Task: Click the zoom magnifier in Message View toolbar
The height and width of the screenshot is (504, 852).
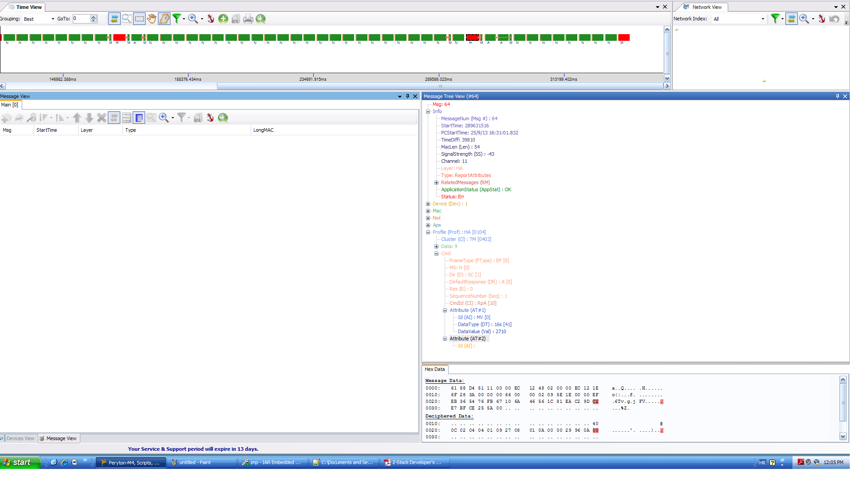Action: pos(164,118)
